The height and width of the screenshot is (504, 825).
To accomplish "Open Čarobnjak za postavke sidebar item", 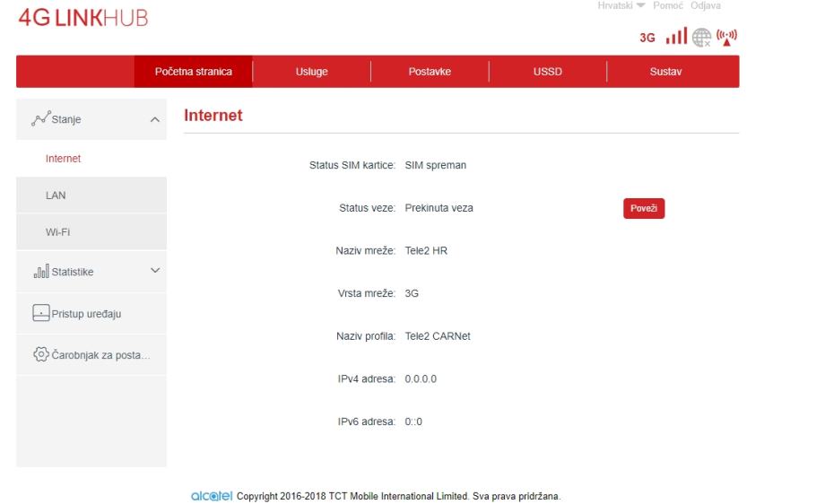I will [x=91, y=355].
